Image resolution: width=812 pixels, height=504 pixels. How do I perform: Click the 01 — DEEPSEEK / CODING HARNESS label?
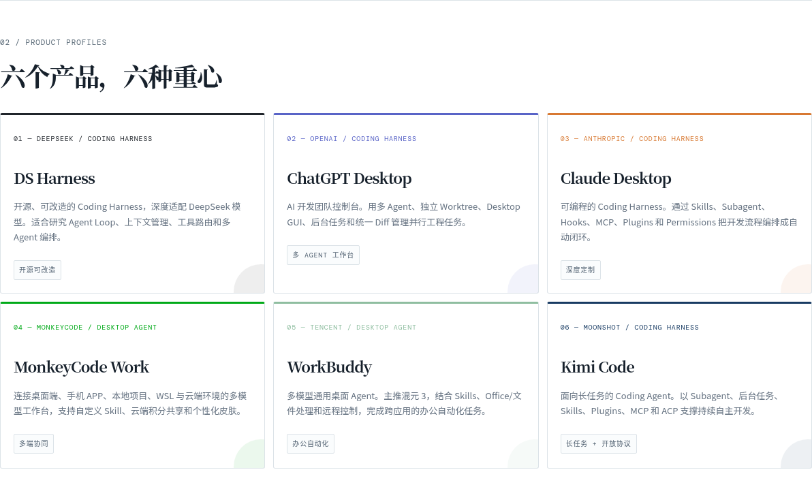[x=83, y=139]
